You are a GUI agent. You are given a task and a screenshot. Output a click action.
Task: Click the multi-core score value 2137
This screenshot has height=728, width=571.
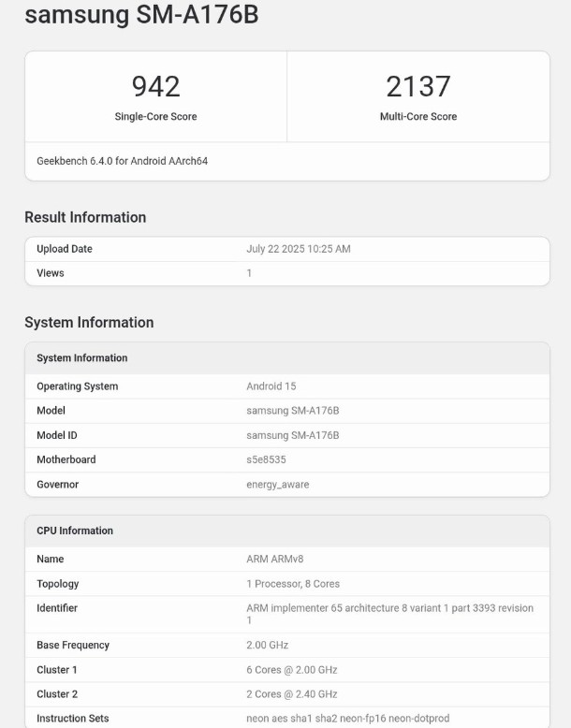417,86
